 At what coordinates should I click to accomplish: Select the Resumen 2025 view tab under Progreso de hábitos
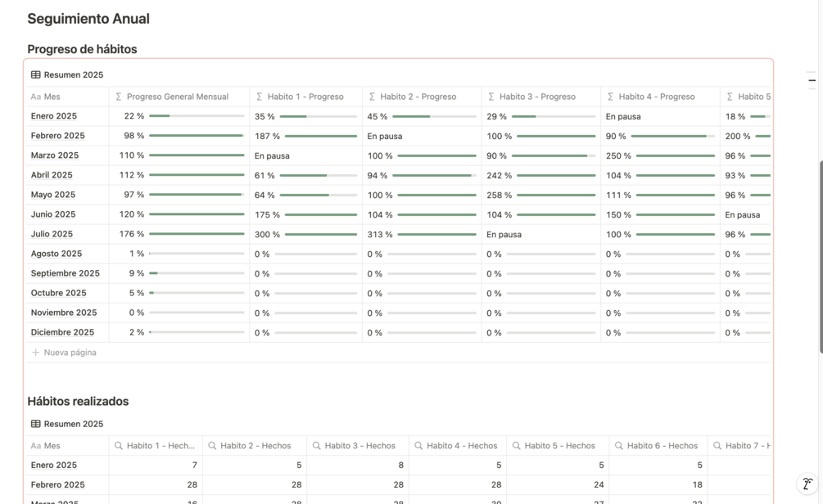[x=73, y=74]
